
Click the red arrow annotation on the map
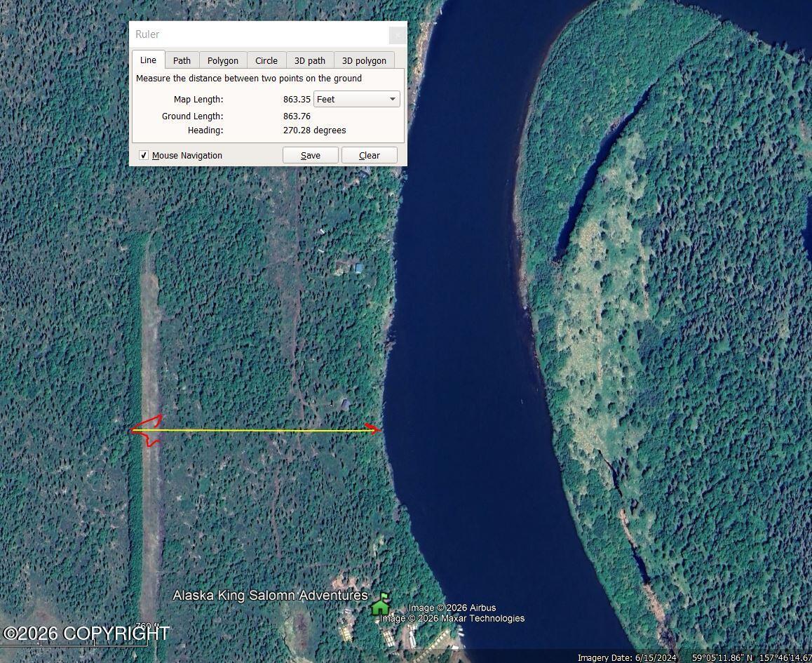pos(148,430)
